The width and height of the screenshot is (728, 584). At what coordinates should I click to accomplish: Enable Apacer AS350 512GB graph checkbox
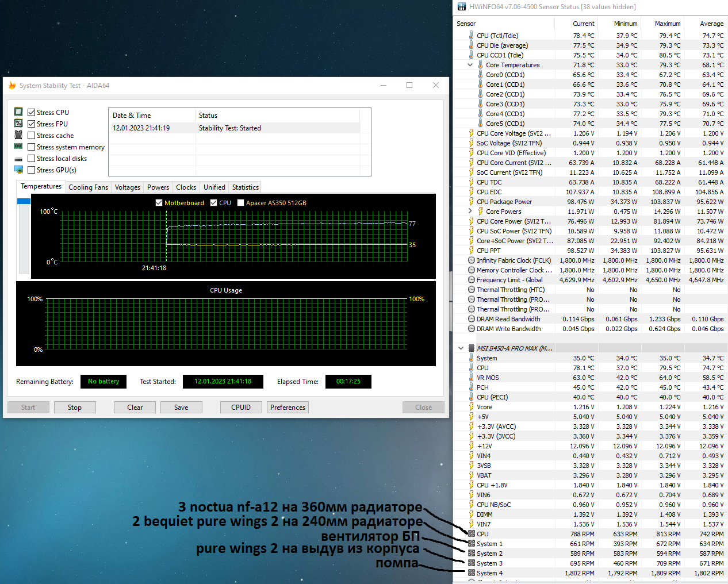click(x=241, y=203)
